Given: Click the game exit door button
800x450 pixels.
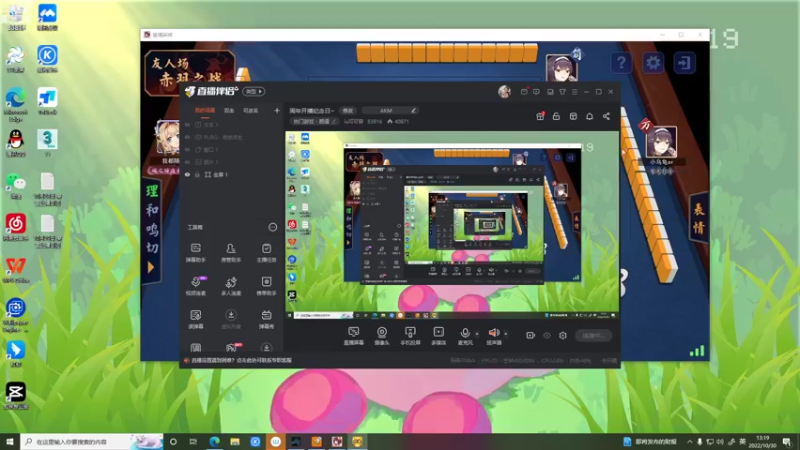Looking at the screenshot, I should pos(684,63).
